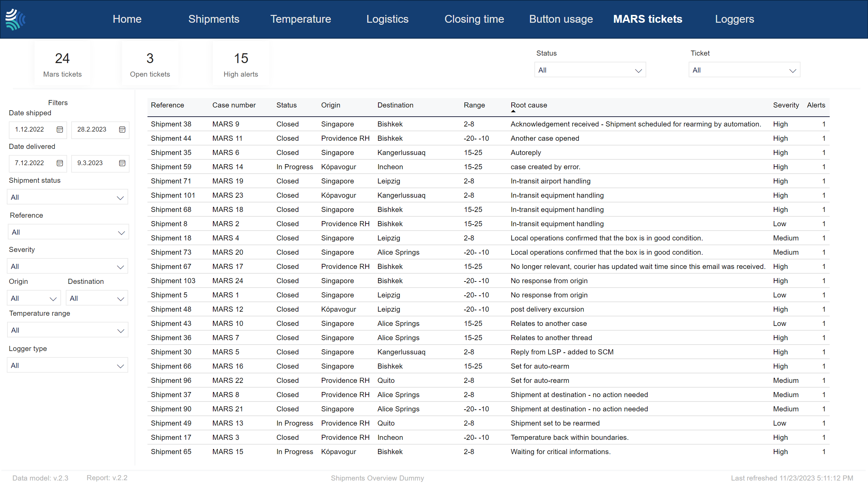
Task: Select Shipment 59 reference cell
Action: [x=171, y=167]
